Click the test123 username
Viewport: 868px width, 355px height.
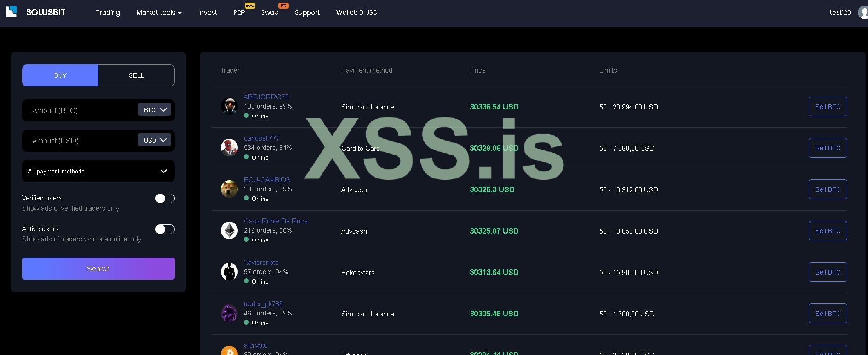point(840,12)
